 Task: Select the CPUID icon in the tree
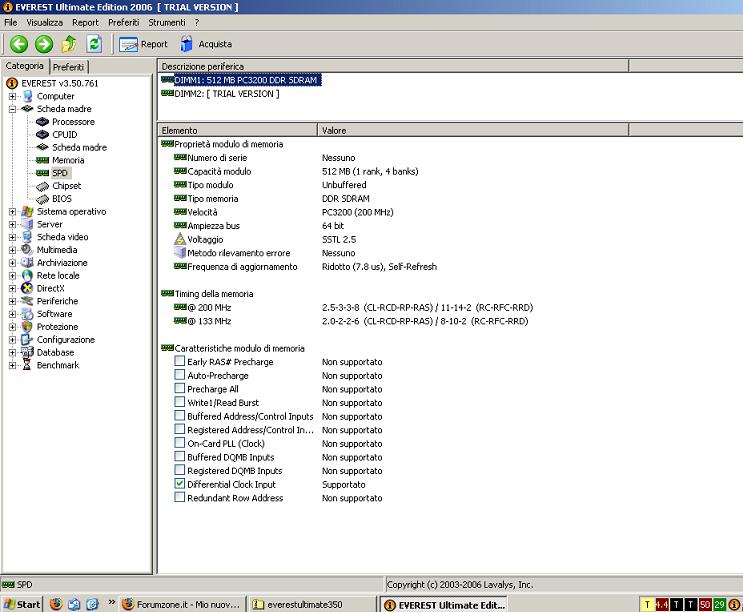[42, 134]
